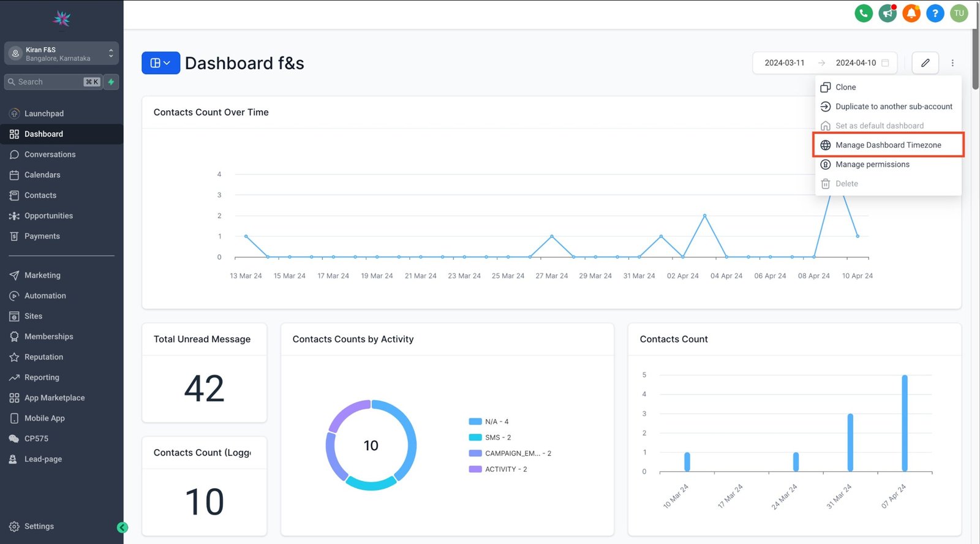Open the blue dashboard selector dropdown
This screenshot has width=980, height=544.
coord(160,62)
